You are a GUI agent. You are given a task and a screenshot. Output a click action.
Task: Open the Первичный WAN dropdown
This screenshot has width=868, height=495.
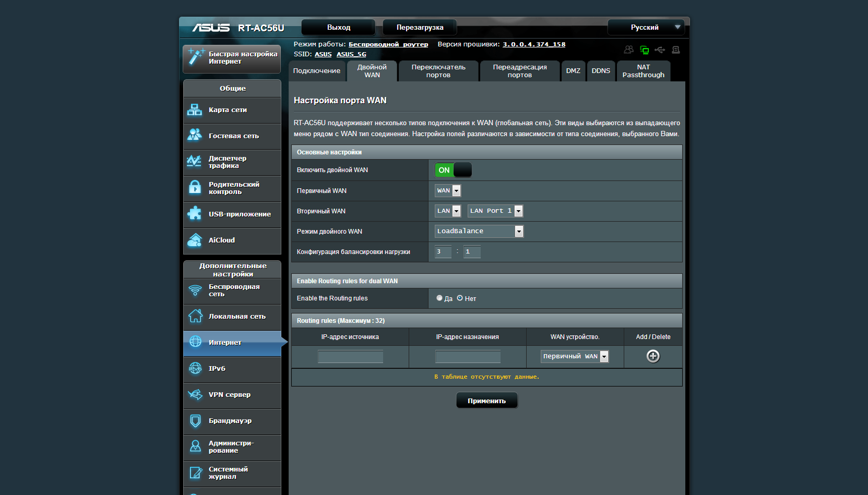click(448, 191)
